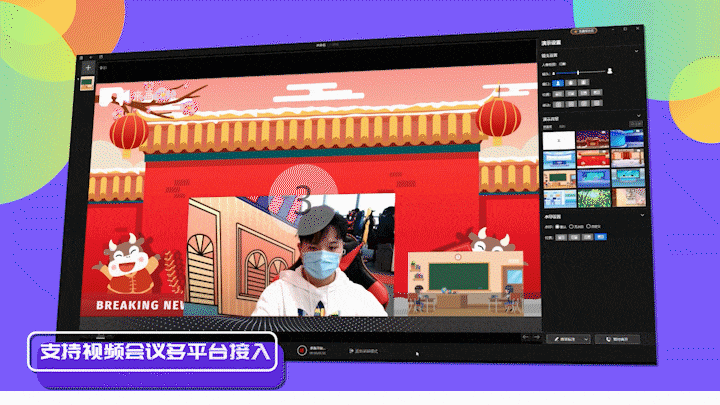
Task: Pick the first layout icon in the fifth settings row
Action: coord(558,104)
